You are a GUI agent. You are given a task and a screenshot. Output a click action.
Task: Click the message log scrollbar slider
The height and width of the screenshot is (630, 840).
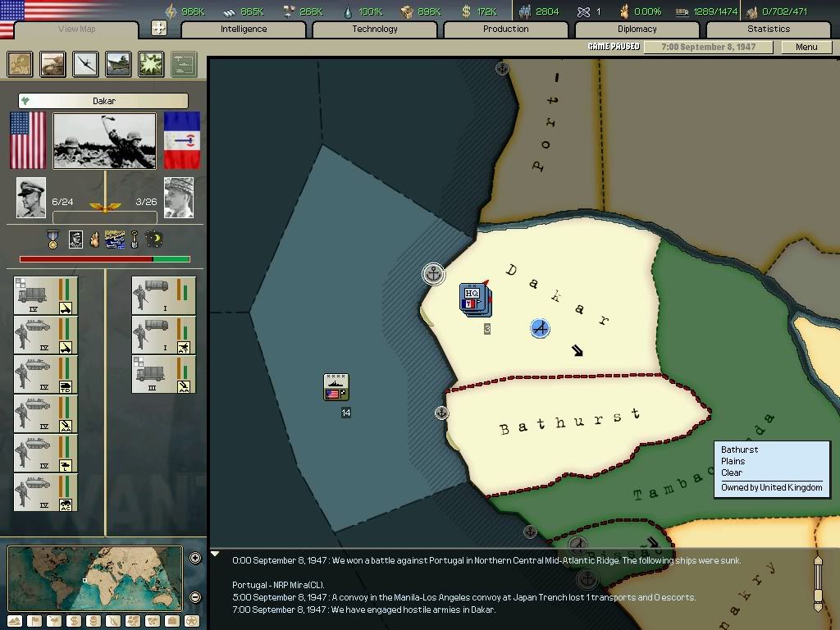pos(817,583)
